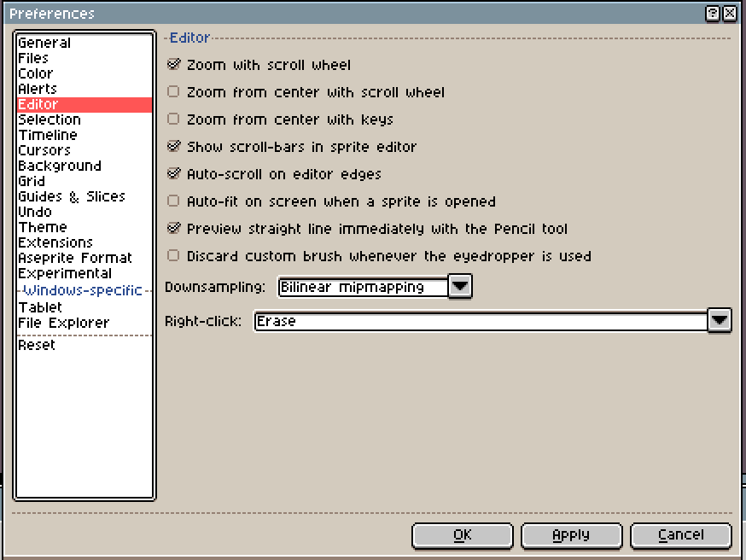
Task: Toggle Auto-scroll on editor edges
Action: click(174, 174)
